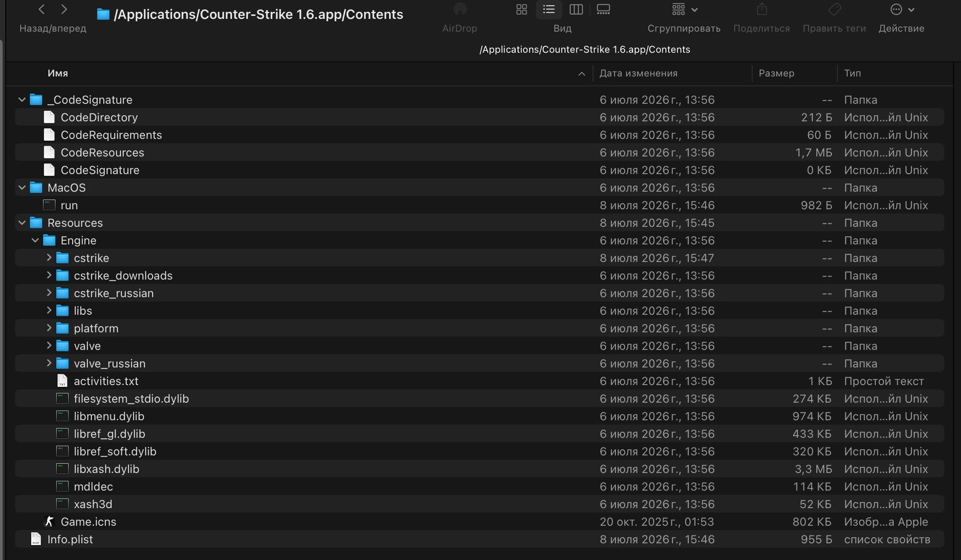Click the Вид view label

(562, 29)
